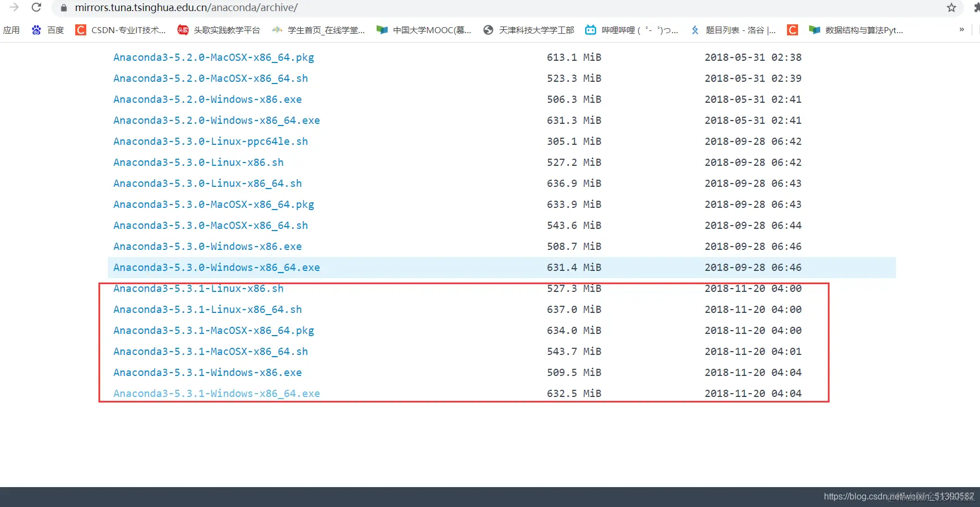Download Anaconda3-5.3.0-Linux-x86.sh
The image size is (980, 507).
coord(199,163)
